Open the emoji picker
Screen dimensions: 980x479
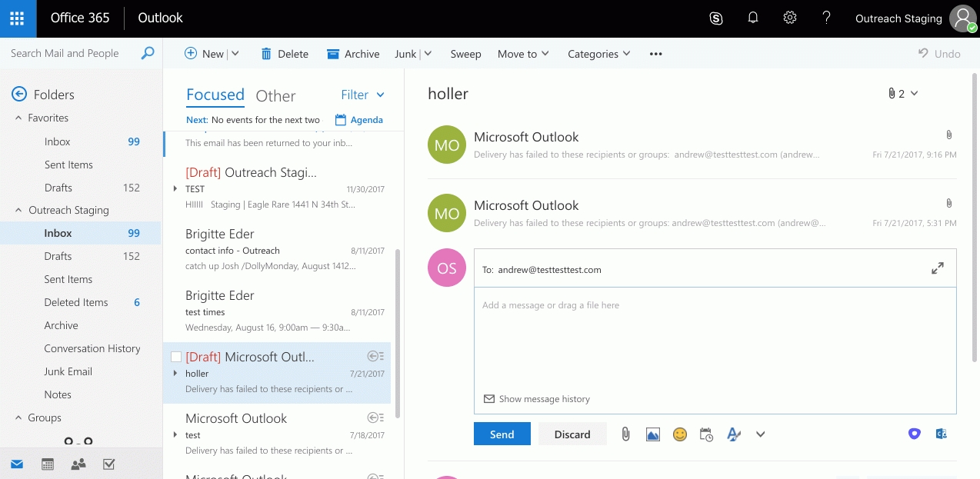click(x=680, y=434)
